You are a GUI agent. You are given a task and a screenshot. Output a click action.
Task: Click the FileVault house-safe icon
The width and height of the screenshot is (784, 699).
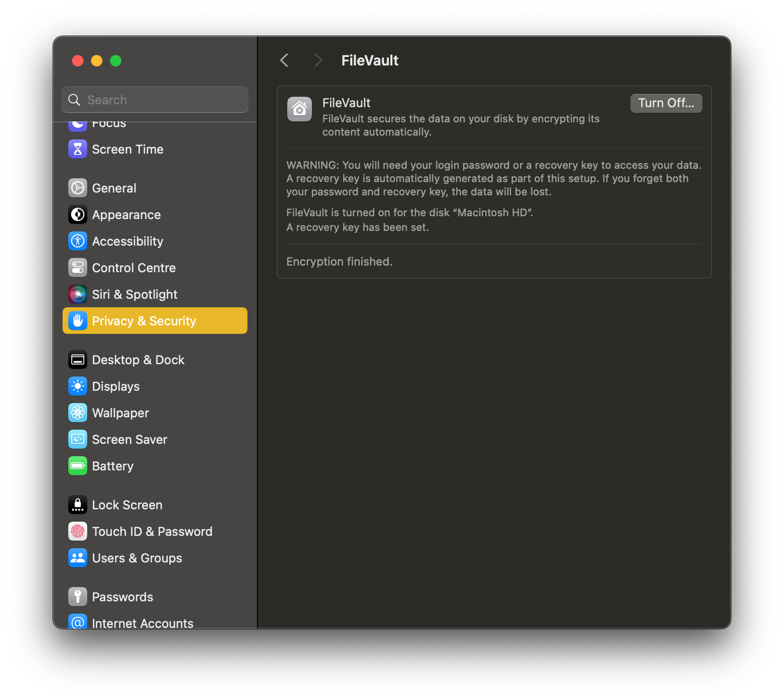coord(300,109)
